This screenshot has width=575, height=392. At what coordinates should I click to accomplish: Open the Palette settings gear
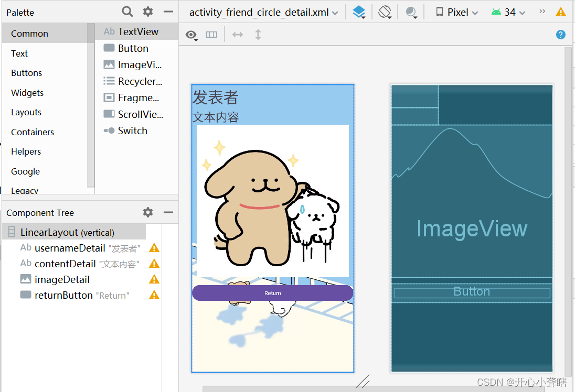[148, 12]
